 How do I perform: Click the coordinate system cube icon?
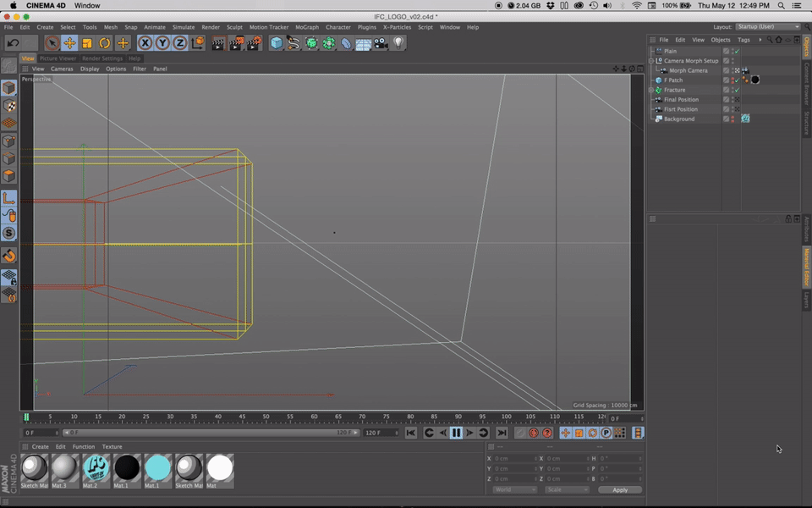197,43
